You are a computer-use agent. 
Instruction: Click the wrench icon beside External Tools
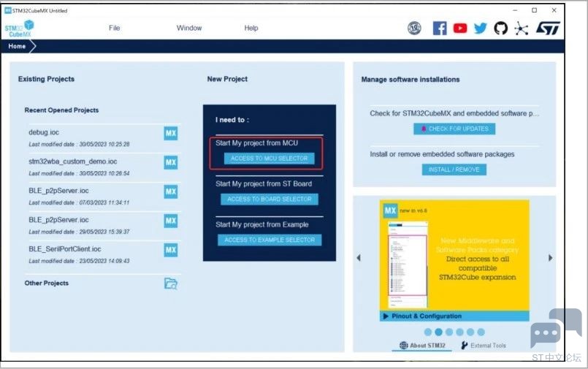465,346
